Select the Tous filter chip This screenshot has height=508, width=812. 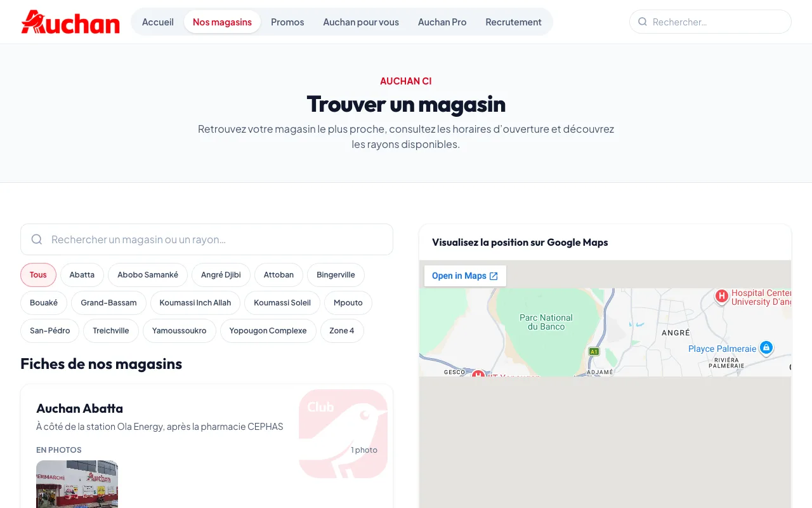coord(38,275)
